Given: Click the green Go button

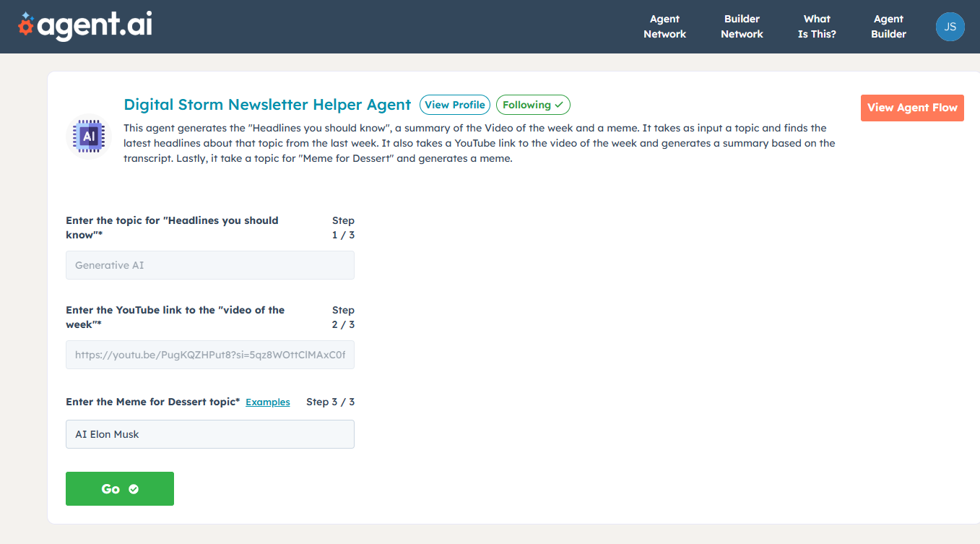Looking at the screenshot, I should pos(120,489).
